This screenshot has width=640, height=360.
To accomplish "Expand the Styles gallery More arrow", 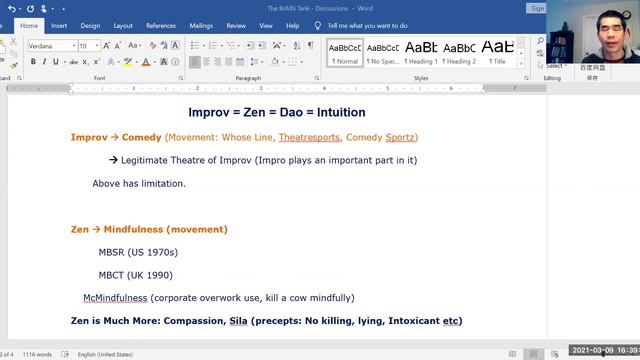I will (521, 63).
